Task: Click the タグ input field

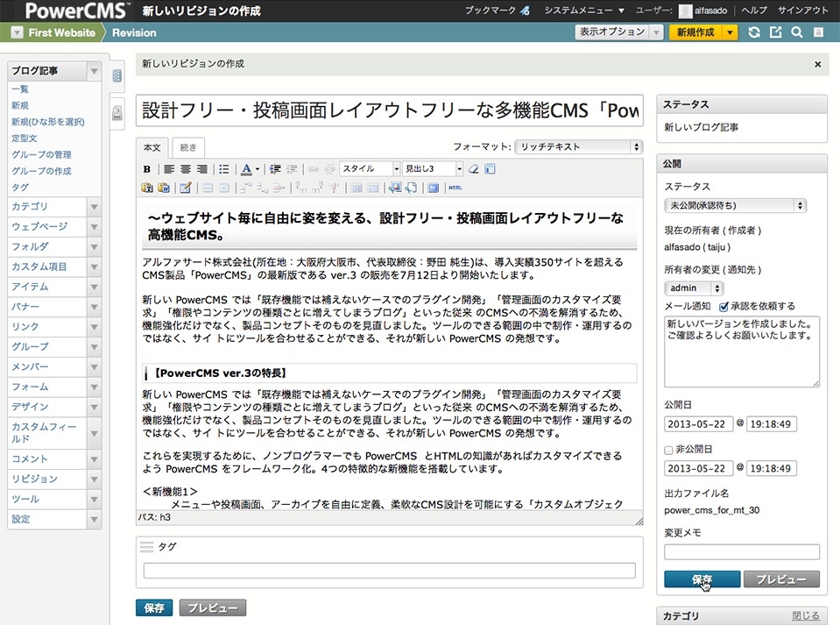Action: coord(390,571)
